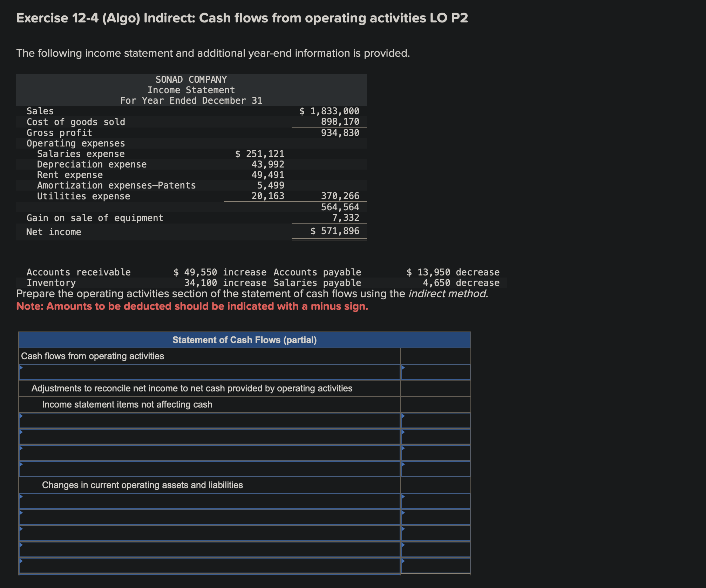Open the fourth dropdown in the income statement items section
The height and width of the screenshot is (588, 706).
coord(210,468)
